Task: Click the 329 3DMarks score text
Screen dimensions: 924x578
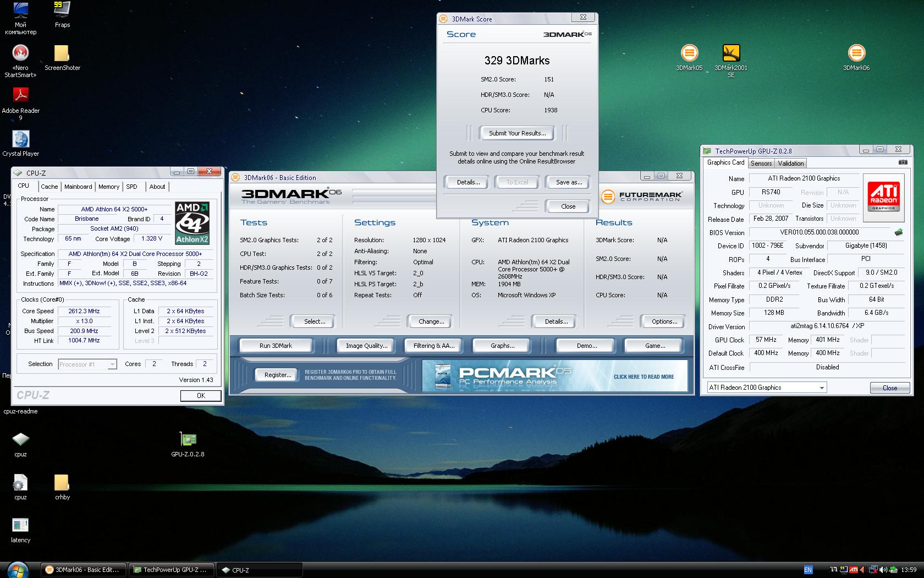Action: (517, 61)
